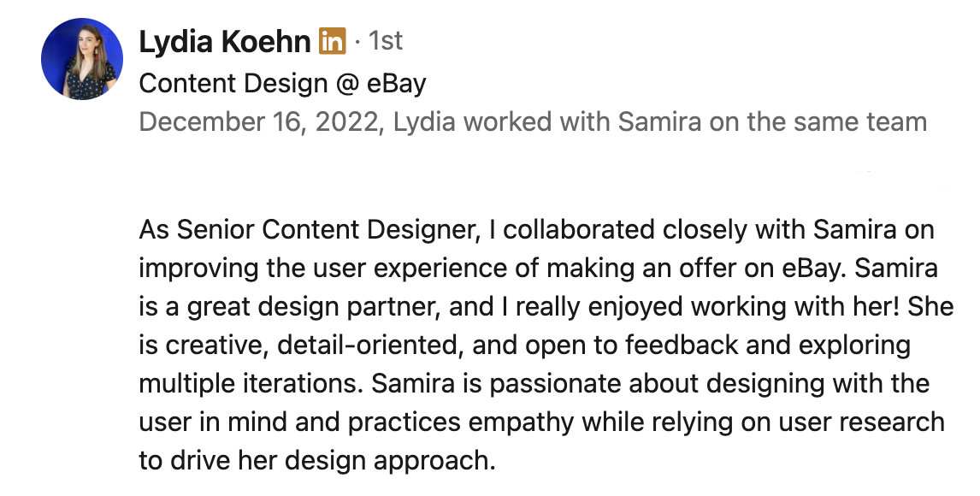Open the Lydia Koehn name link

click(224, 42)
